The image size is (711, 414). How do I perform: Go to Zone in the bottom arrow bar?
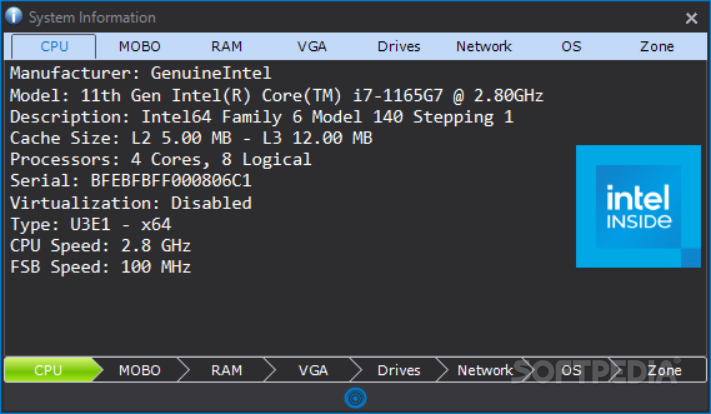pos(664,370)
